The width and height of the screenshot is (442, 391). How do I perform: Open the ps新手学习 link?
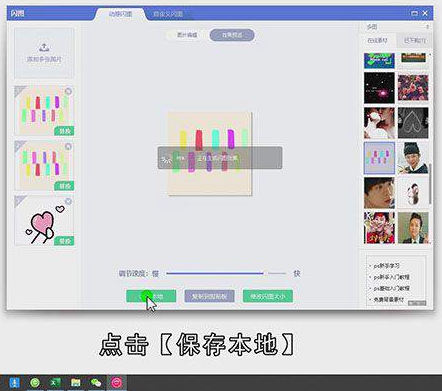pos(386,266)
